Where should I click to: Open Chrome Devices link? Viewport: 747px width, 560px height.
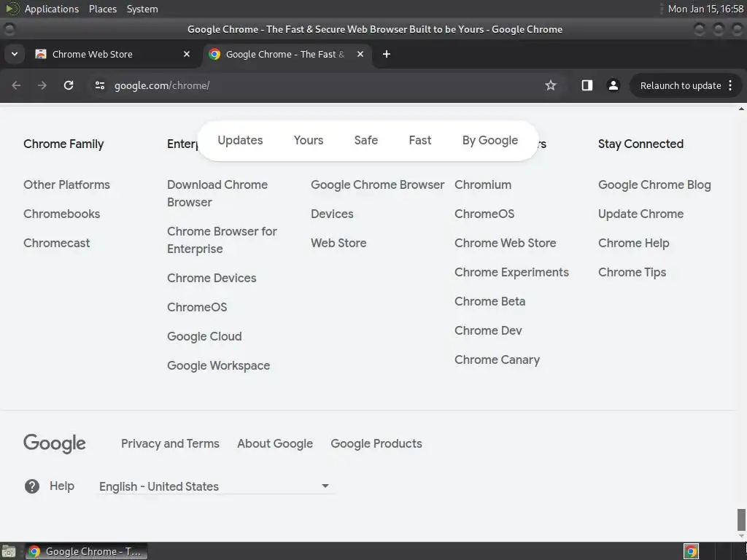click(212, 278)
